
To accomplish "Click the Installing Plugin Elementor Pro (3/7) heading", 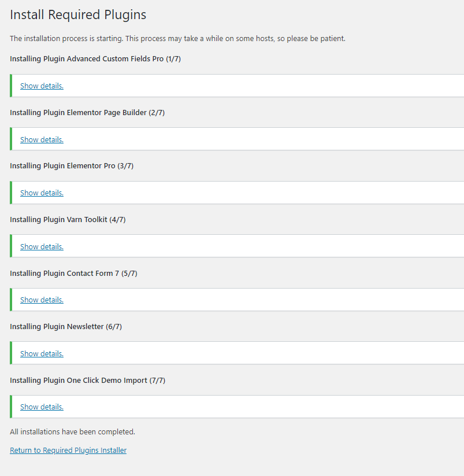I will point(72,165).
